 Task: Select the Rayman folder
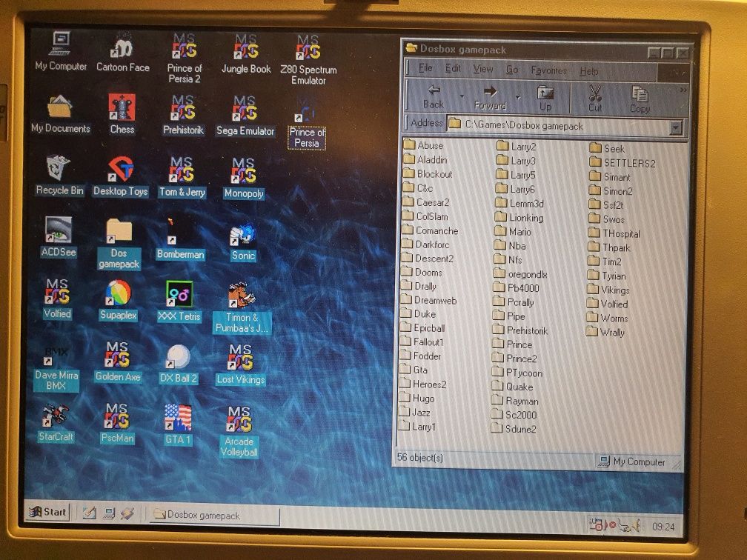515,401
